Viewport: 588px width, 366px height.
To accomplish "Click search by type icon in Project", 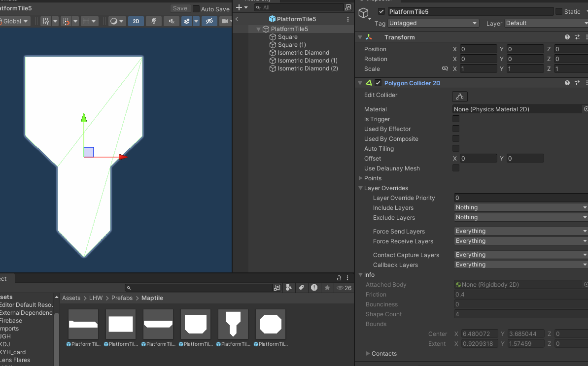I will coord(289,288).
